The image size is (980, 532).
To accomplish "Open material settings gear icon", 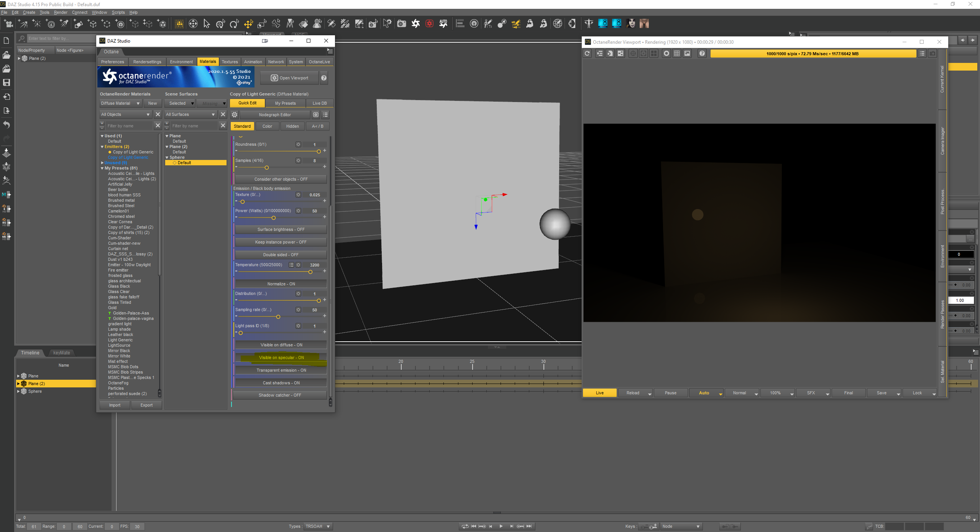I will coord(235,115).
